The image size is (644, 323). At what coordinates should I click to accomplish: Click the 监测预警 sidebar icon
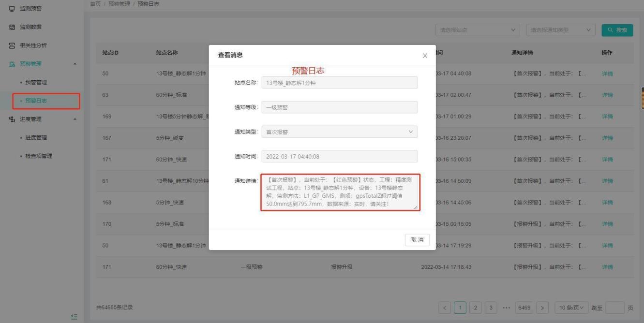tap(12, 8)
